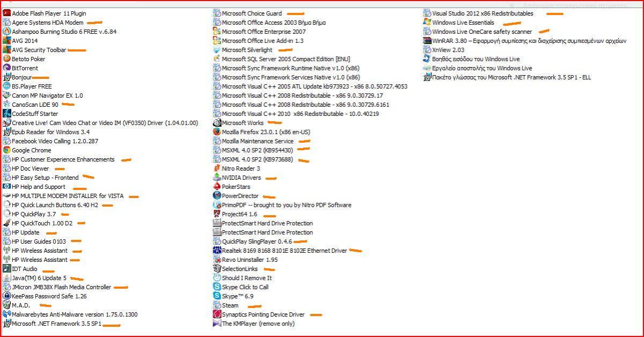Click the BS.Player FREE icon
Image resolution: width=644 pixels, height=337 pixels.
point(6,86)
